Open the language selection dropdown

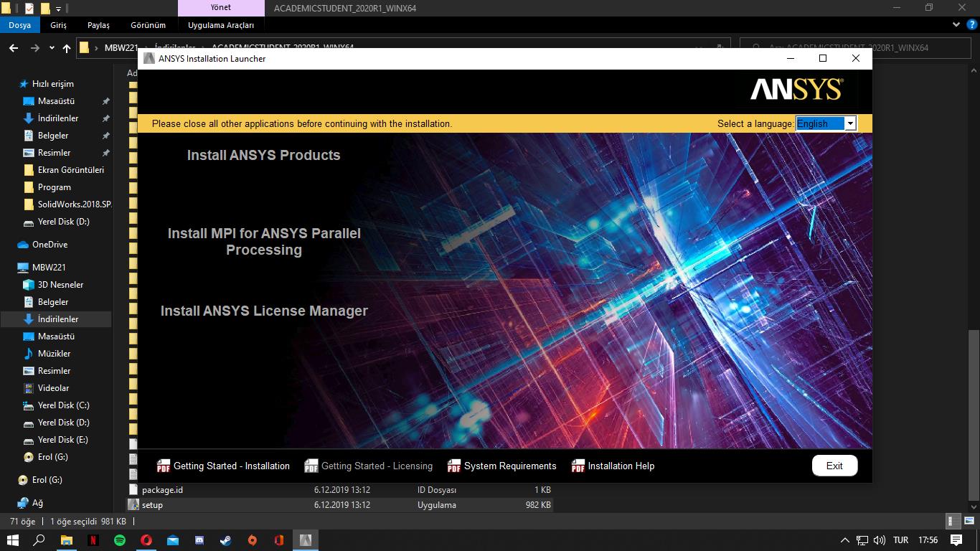850,123
